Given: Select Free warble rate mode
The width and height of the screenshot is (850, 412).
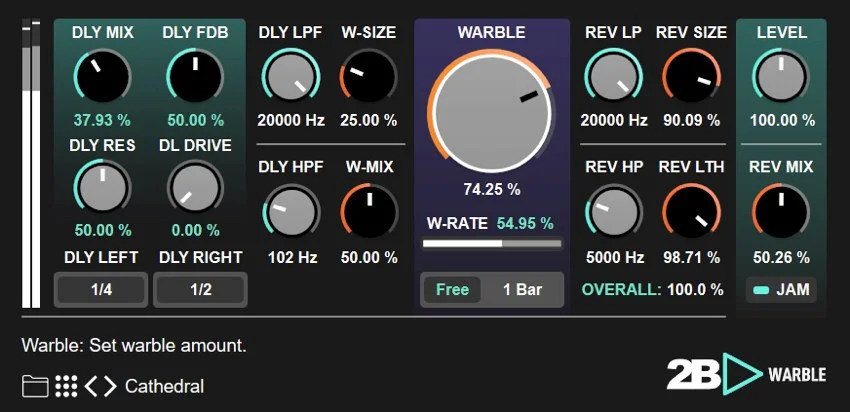Looking at the screenshot, I should click(452, 289).
